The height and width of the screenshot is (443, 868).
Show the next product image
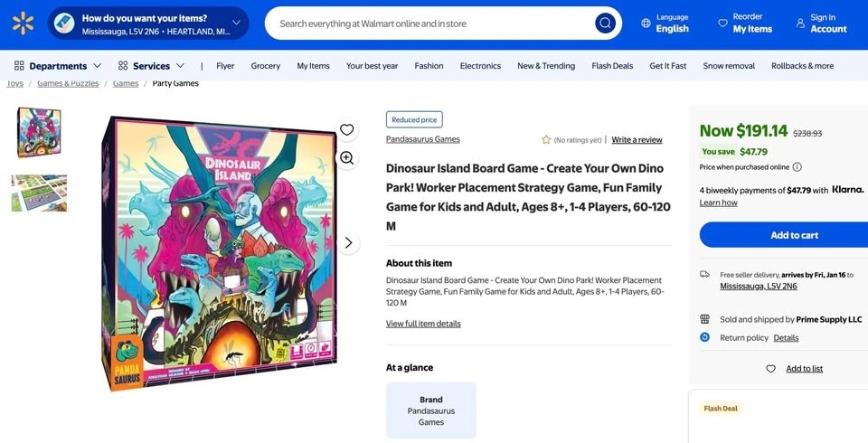coord(348,243)
